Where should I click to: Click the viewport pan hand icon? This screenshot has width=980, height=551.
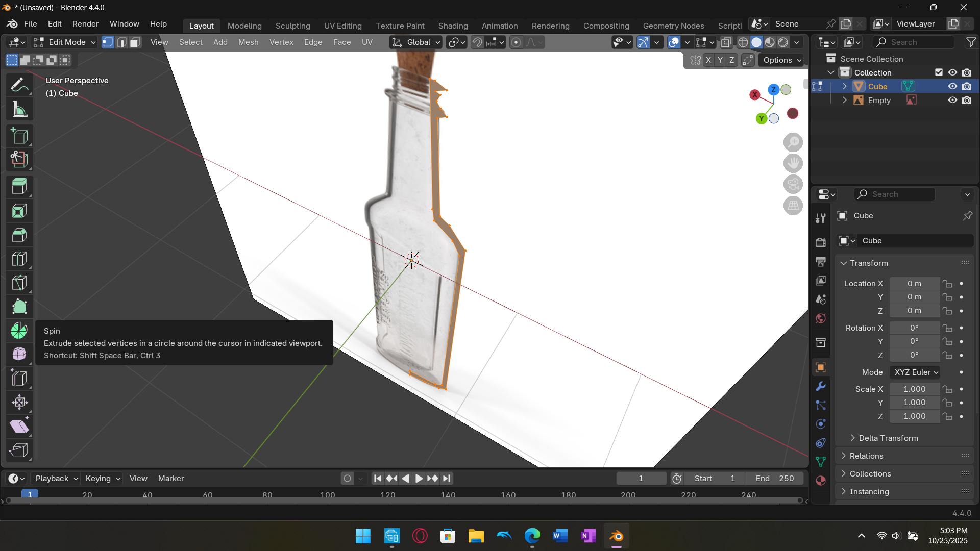(x=793, y=163)
